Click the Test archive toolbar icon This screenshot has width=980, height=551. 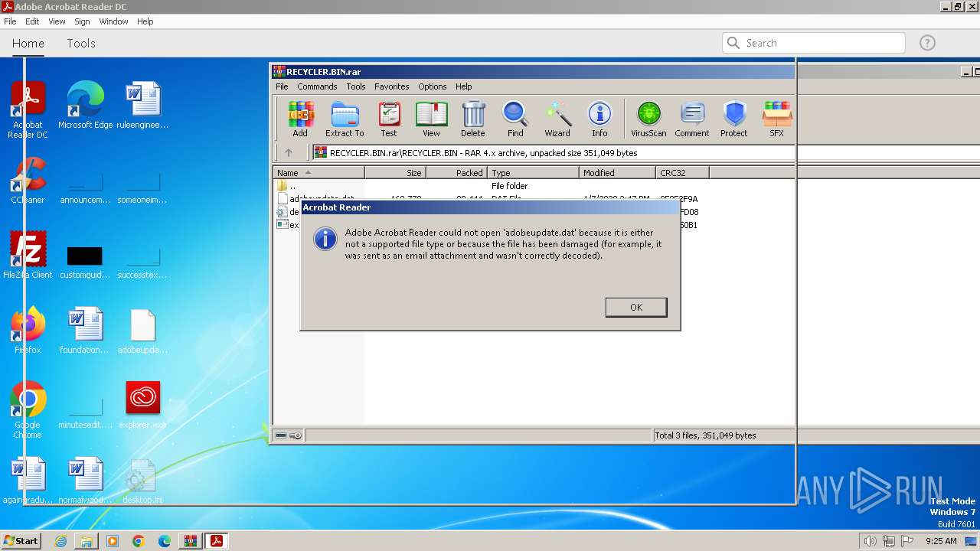[389, 119]
